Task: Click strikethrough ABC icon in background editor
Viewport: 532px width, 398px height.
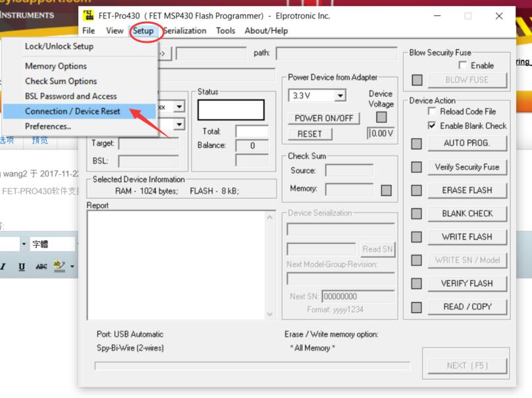Action: [x=41, y=266]
